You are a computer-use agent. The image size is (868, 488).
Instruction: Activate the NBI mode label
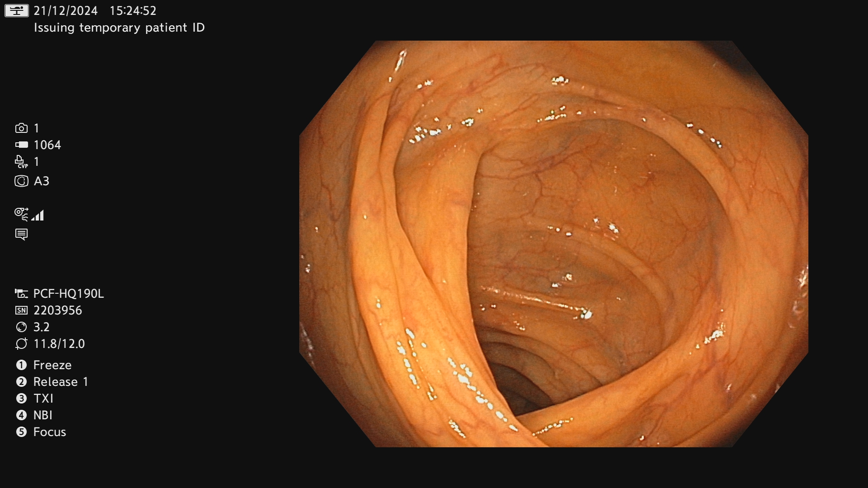coord(43,415)
